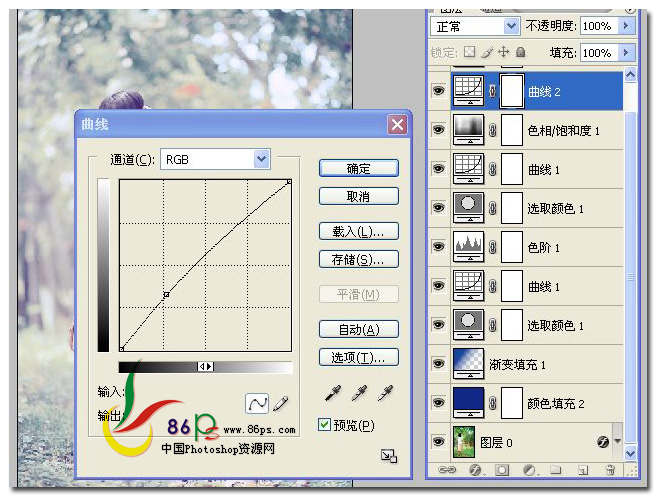This screenshot has height=500, width=660.
Task: Click the 图层 0 photo thumbnail
Action: point(464,441)
